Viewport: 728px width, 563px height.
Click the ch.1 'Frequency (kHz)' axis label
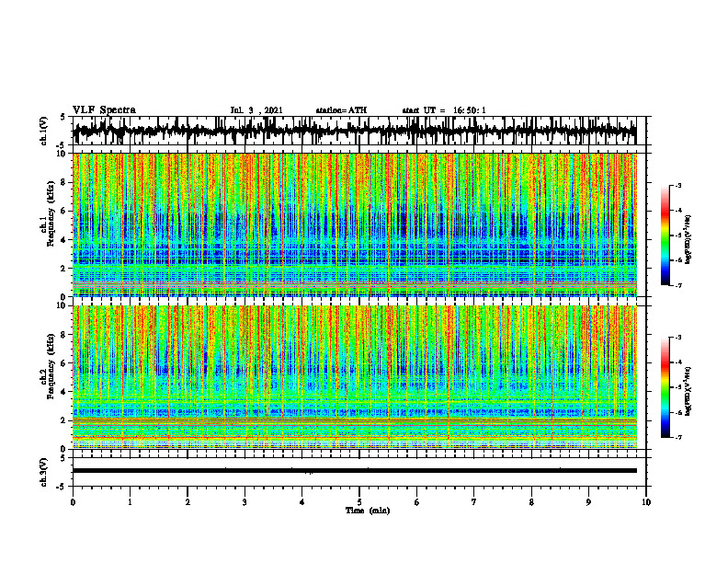coord(51,213)
